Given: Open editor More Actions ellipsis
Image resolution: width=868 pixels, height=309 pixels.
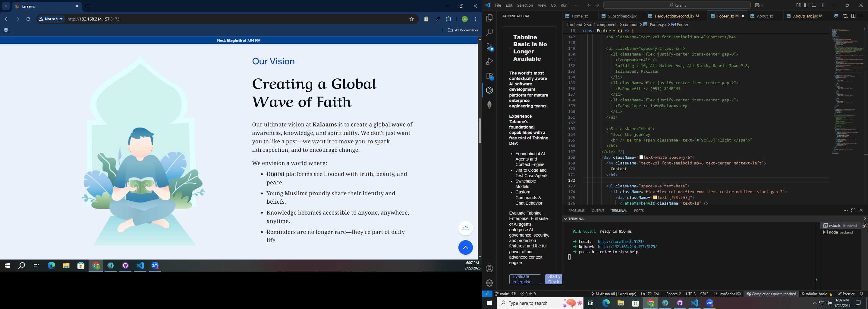Looking at the screenshot, I should point(861,16).
